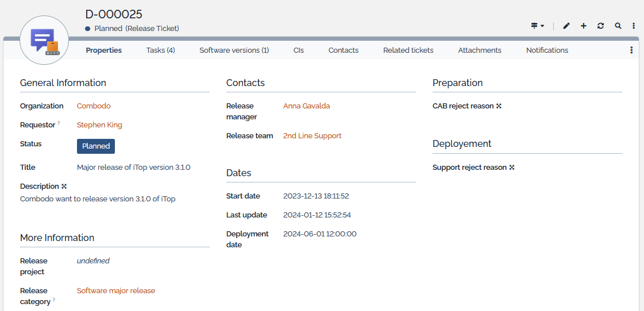Open requestor Stephen King link
Screen dimensions: 644x311
tap(99, 125)
